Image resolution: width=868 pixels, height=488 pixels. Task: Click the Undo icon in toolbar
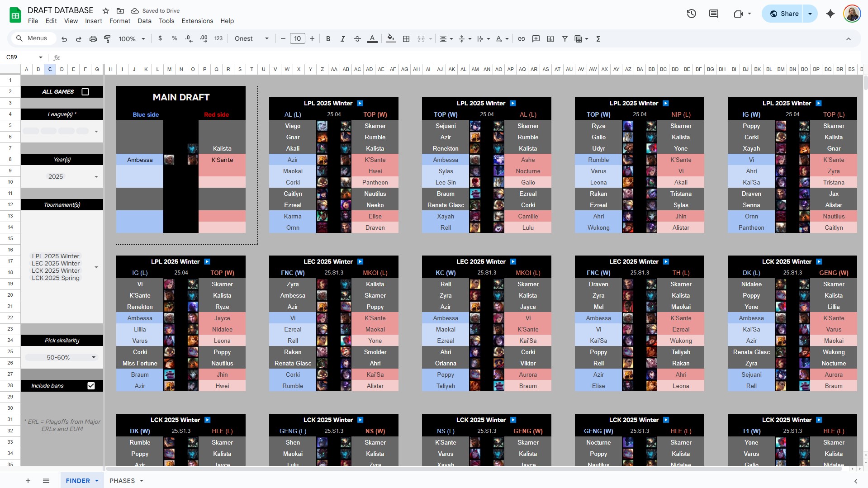(64, 39)
